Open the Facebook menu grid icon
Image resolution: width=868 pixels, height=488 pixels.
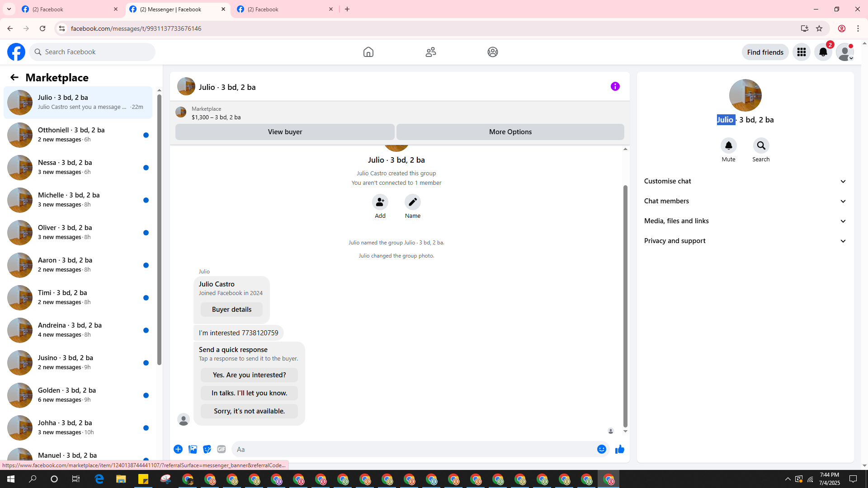pyautogui.click(x=801, y=52)
